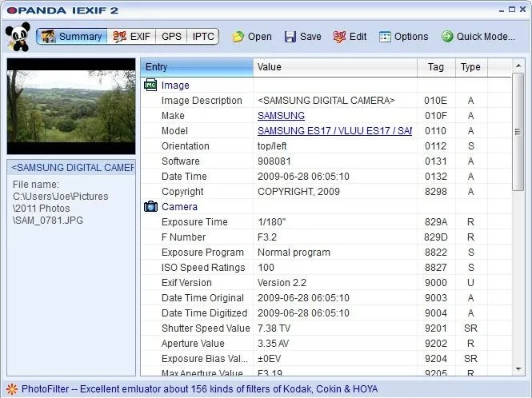The image size is (532, 398).
Task: Open the GPS tab
Action: (171, 36)
